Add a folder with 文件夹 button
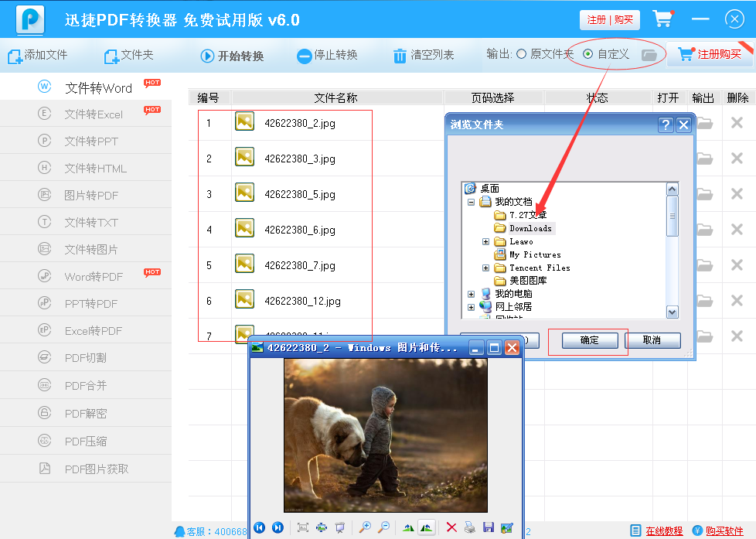The height and width of the screenshot is (539, 756). [129, 55]
